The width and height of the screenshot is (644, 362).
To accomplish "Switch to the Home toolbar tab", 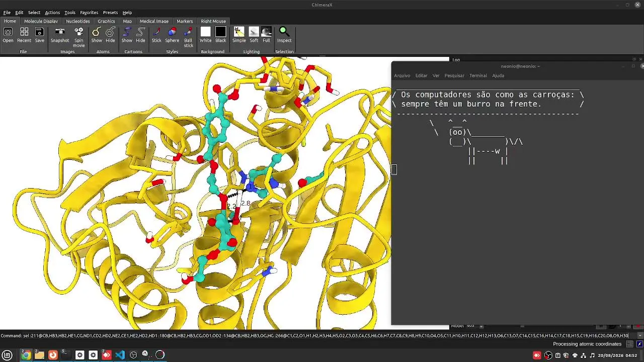I will [10, 21].
